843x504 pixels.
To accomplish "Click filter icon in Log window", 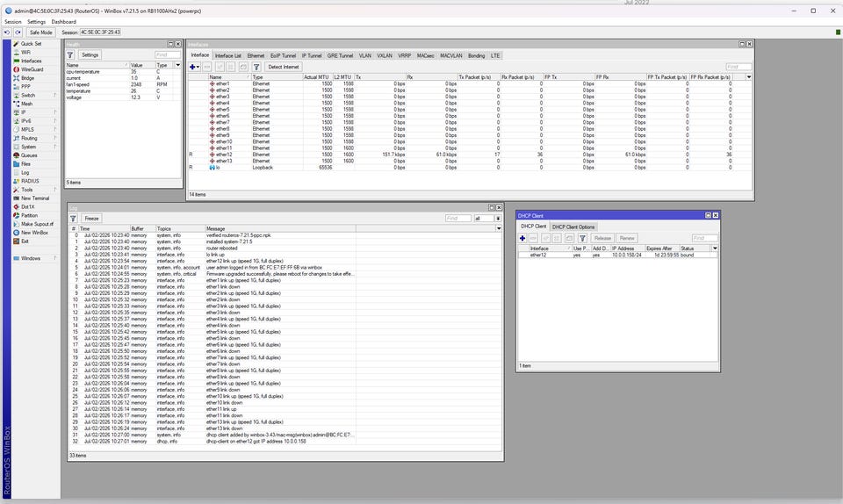I will point(73,219).
